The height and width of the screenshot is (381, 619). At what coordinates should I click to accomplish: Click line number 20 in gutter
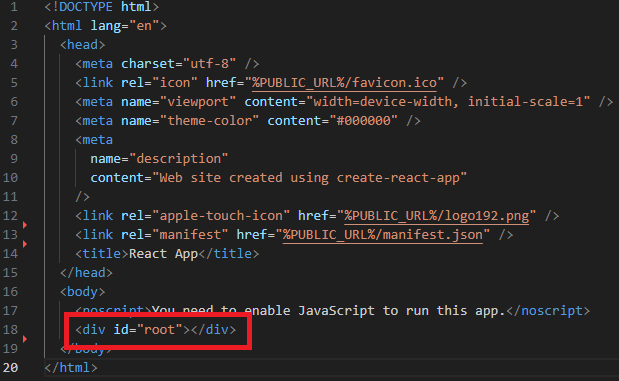10,368
